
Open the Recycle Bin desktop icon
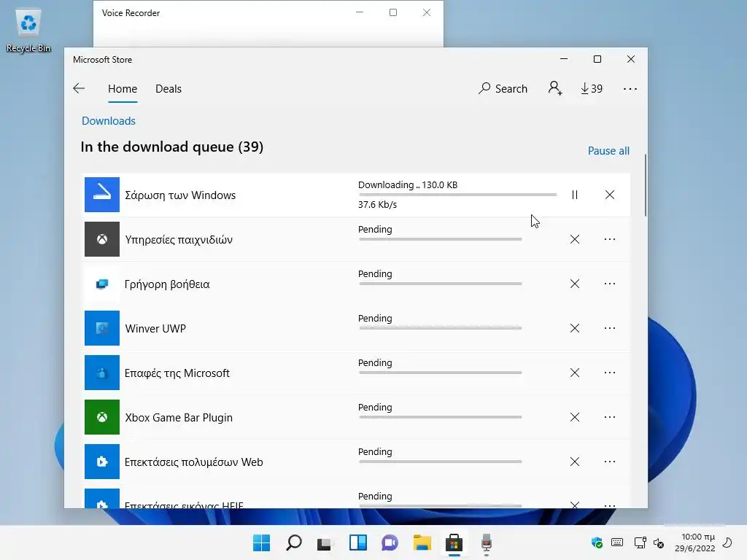28,31
